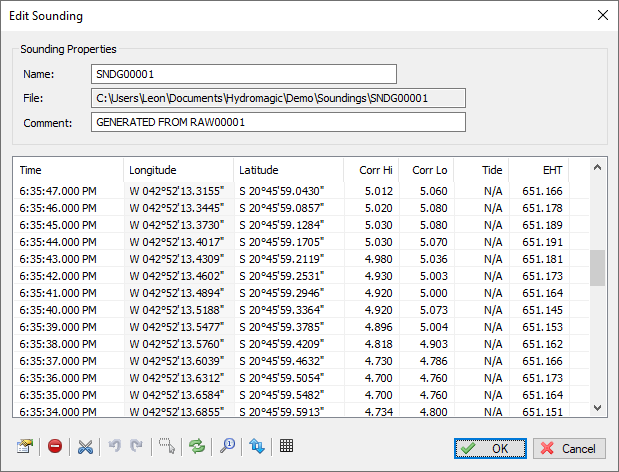Click the undo arrow icon
Viewport: 619px width, 472px height.
(114, 446)
